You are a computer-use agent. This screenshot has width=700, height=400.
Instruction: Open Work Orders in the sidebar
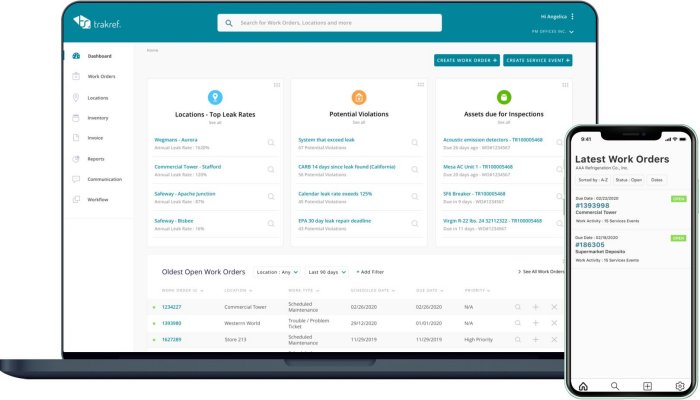[x=101, y=76]
